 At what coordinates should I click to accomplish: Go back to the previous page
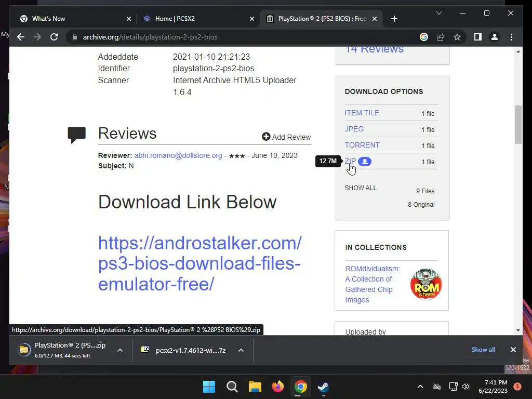point(21,37)
